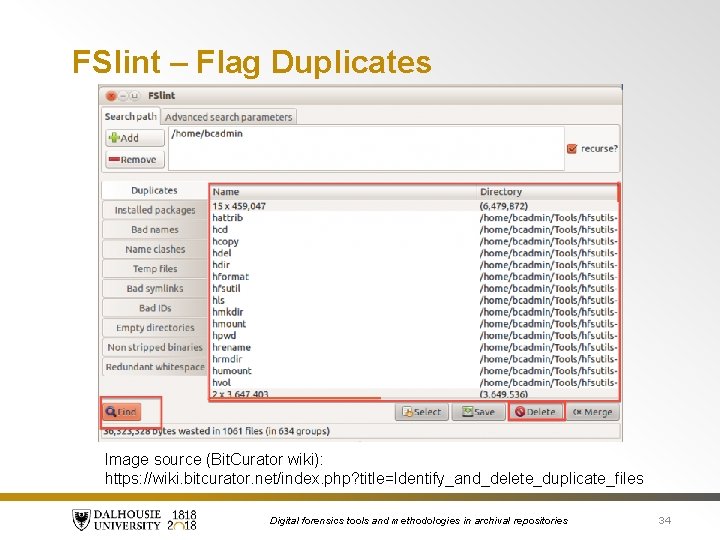
Task: Select Bad symlinks side tab
Action: (x=155, y=288)
